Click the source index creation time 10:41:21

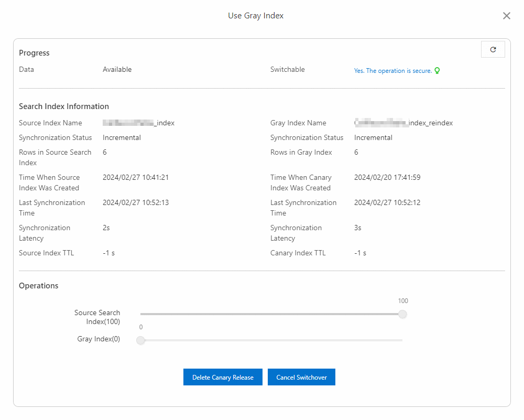click(x=136, y=177)
